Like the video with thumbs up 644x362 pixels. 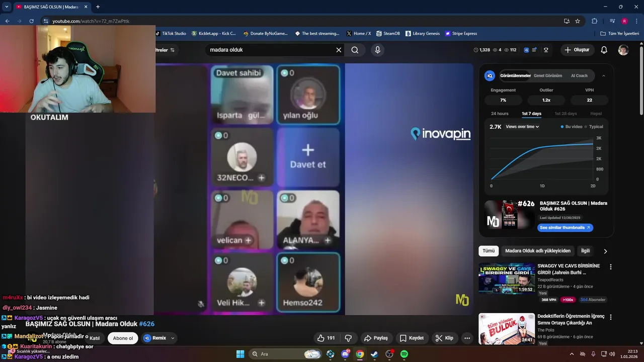click(x=326, y=338)
